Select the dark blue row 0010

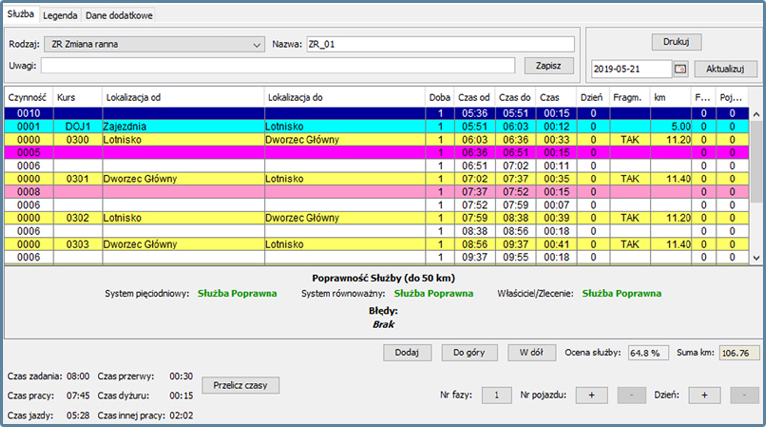377,113
